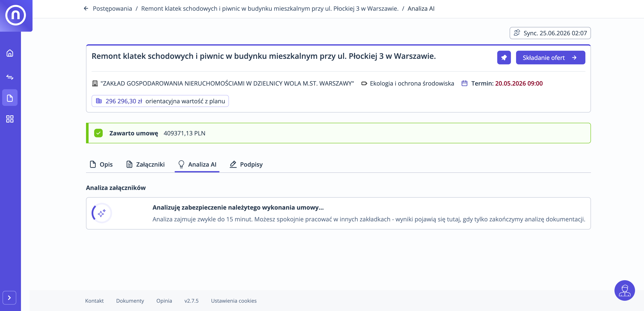Image resolution: width=644 pixels, height=311 pixels.
Task: Open the documents icon in sidebar
Action: click(x=10, y=98)
